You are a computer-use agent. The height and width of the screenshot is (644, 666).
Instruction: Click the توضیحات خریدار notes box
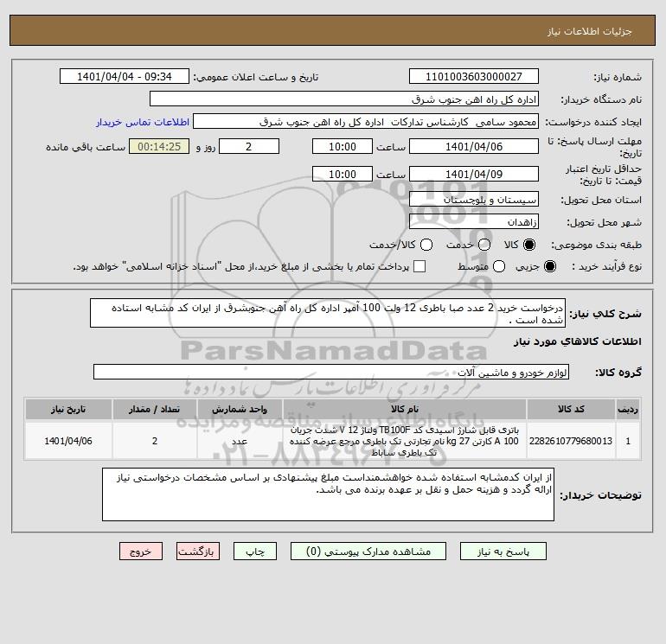click(x=328, y=494)
